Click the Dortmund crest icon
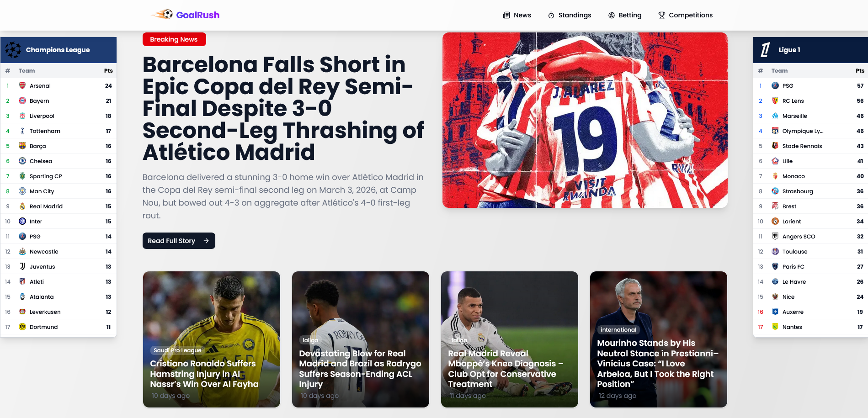The width and height of the screenshot is (868, 418). coord(22,327)
